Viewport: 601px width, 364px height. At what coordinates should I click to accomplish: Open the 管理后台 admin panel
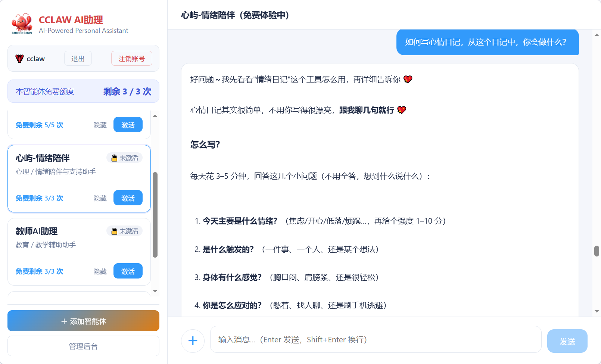point(83,346)
